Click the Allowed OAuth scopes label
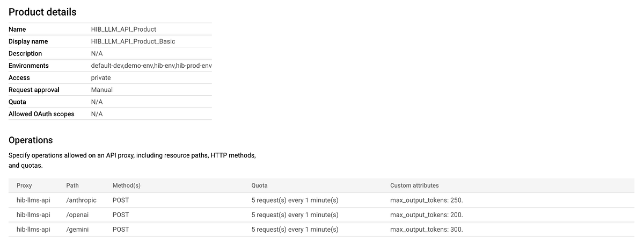This screenshot has width=644, height=250. 41,114
